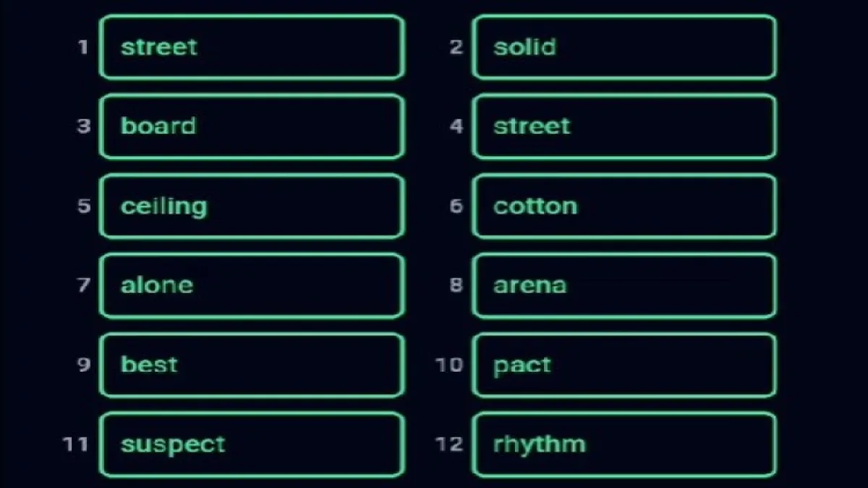868x488 pixels.
Task: Select the "suspect" word field
Action: (x=251, y=444)
